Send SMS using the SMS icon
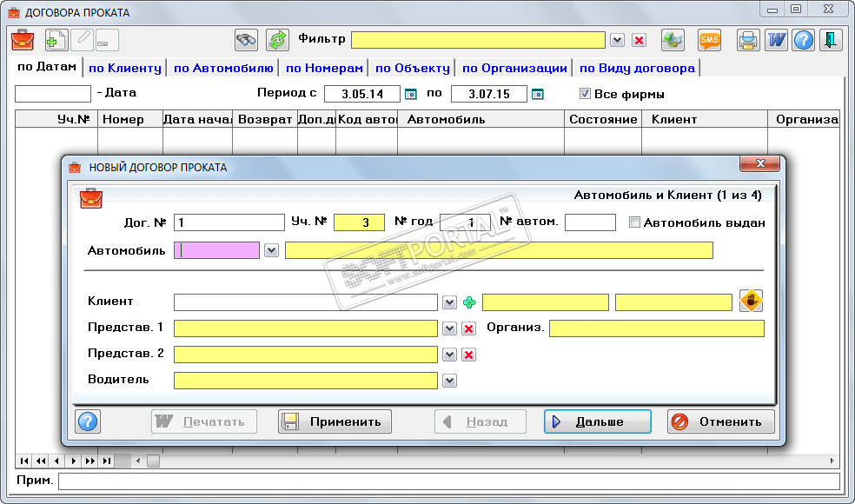The height and width of the screenshot is (504, 855). tap(709, 40)
